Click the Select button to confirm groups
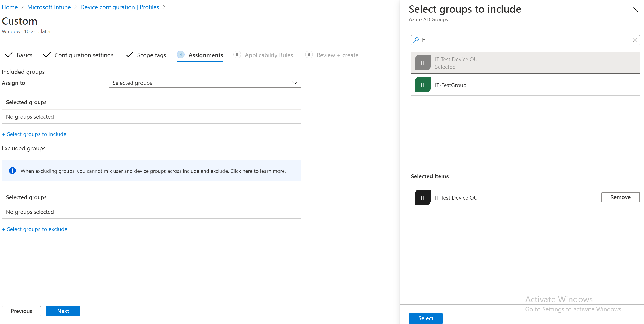The width and height of the screenshot is (644, 324). 425,318
